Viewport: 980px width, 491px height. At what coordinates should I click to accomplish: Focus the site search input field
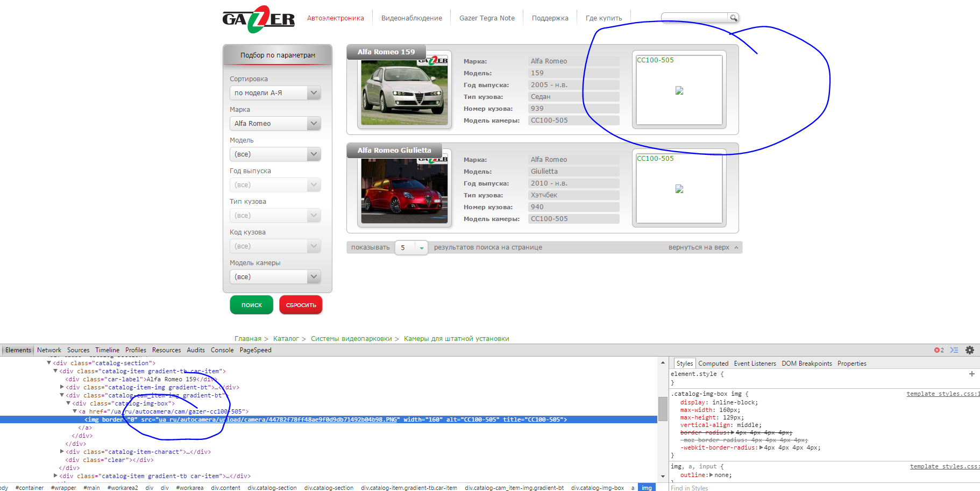coord(695,18)
